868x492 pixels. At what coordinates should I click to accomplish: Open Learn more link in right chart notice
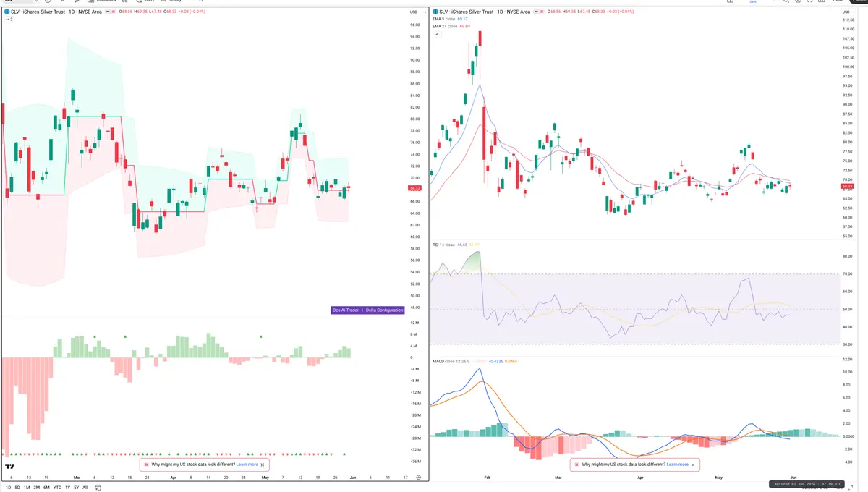tap(678, 465)
